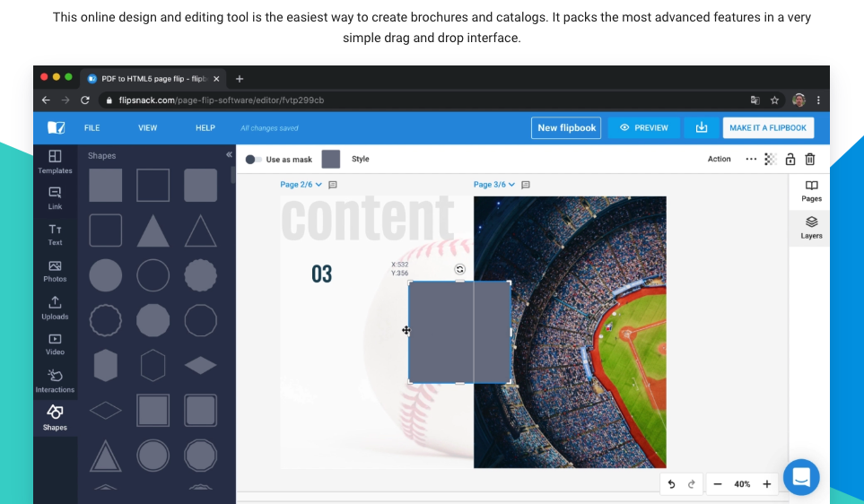Click the lock icon in the toolbar
The width and height of the screenshot is (864, 504).
pos(790,160)
